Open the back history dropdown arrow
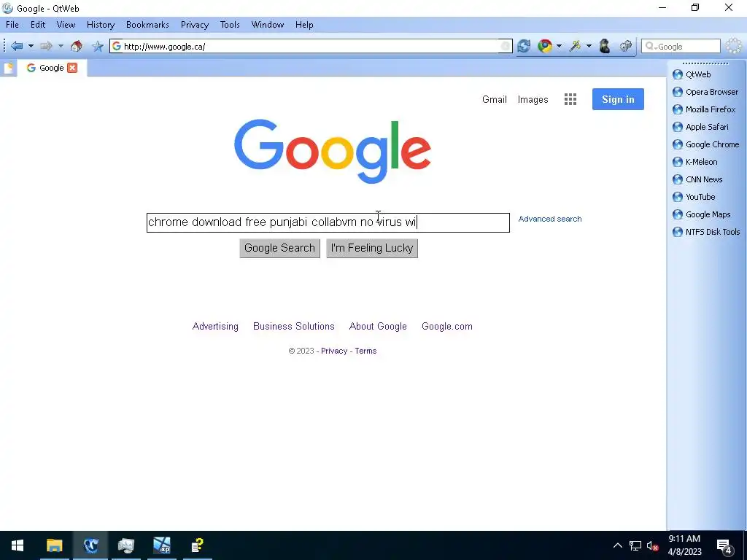 point(31,46)
